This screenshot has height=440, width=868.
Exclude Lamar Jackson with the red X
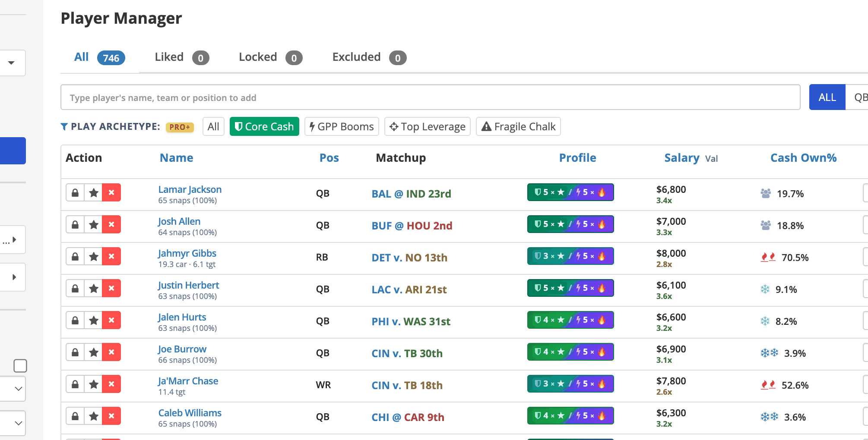pos(111,193)
